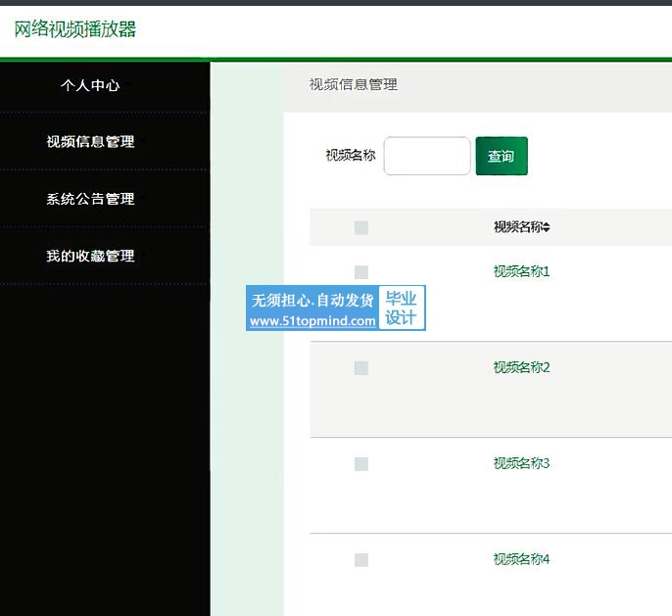The width and height of the screenshot is (672, 616).
Task: Check the checkbox for 视频名称1 row
Action: (361, 272)
